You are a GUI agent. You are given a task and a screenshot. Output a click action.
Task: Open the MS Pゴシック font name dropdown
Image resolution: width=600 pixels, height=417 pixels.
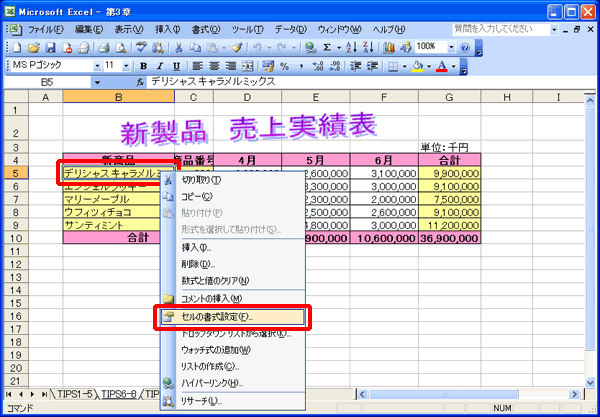pos(97,67)
